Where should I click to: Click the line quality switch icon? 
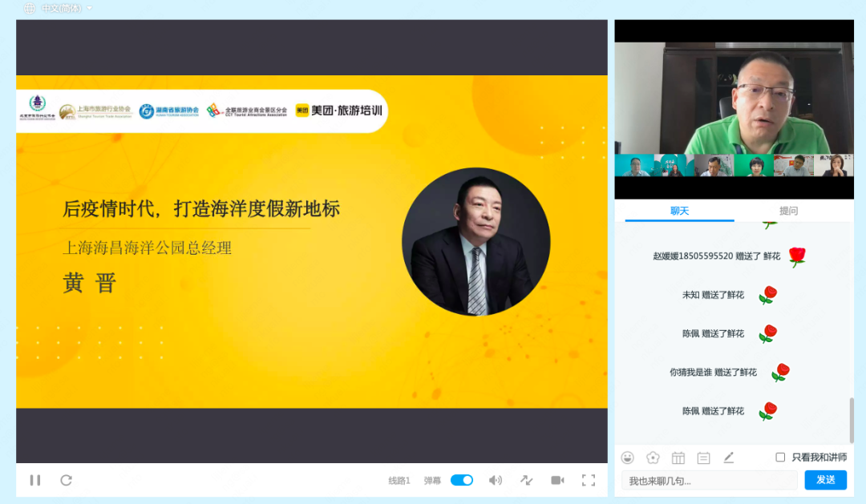click(x=527, y=480)
